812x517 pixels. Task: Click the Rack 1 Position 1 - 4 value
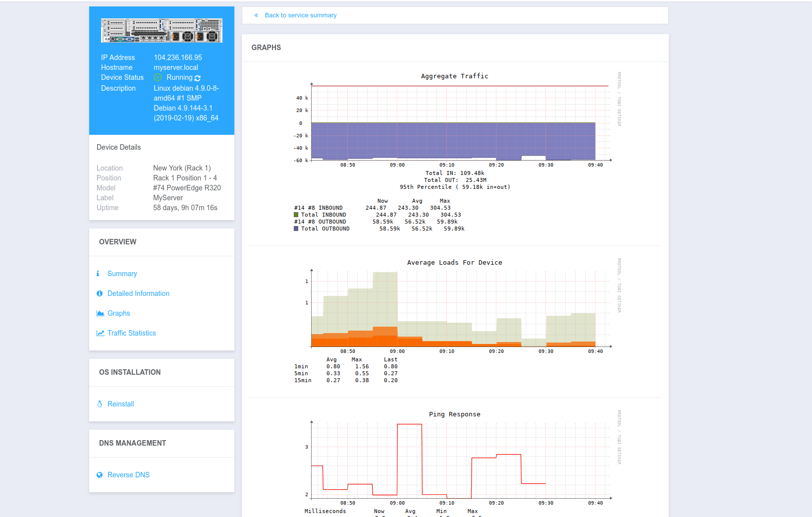pos(185,178)
